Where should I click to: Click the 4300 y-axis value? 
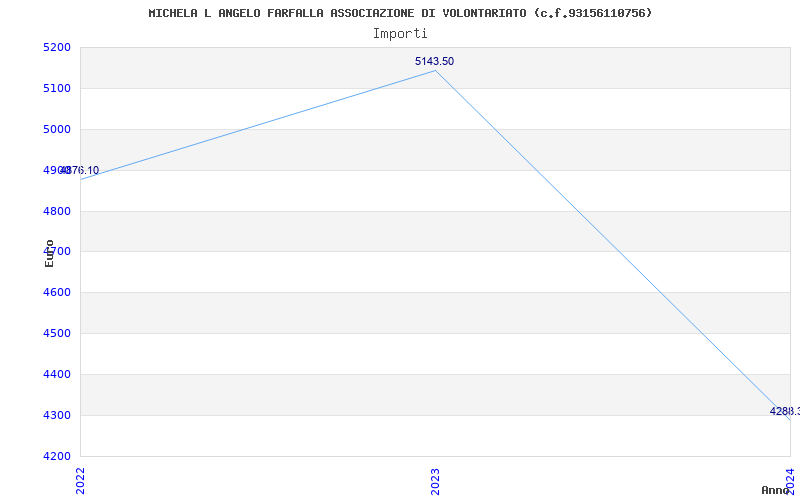pos(57,415)
